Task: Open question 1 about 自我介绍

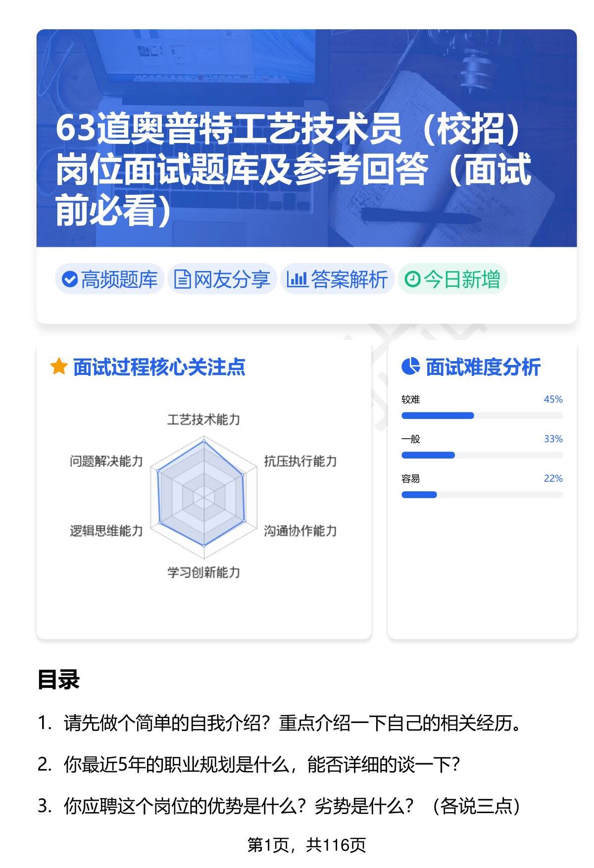Action: pos(292,724)
